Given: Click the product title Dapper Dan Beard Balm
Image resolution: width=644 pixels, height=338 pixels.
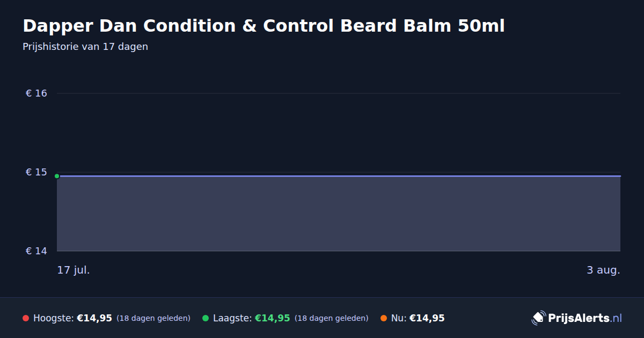Looking at the screenshot, I should click(x=264, y=26).
